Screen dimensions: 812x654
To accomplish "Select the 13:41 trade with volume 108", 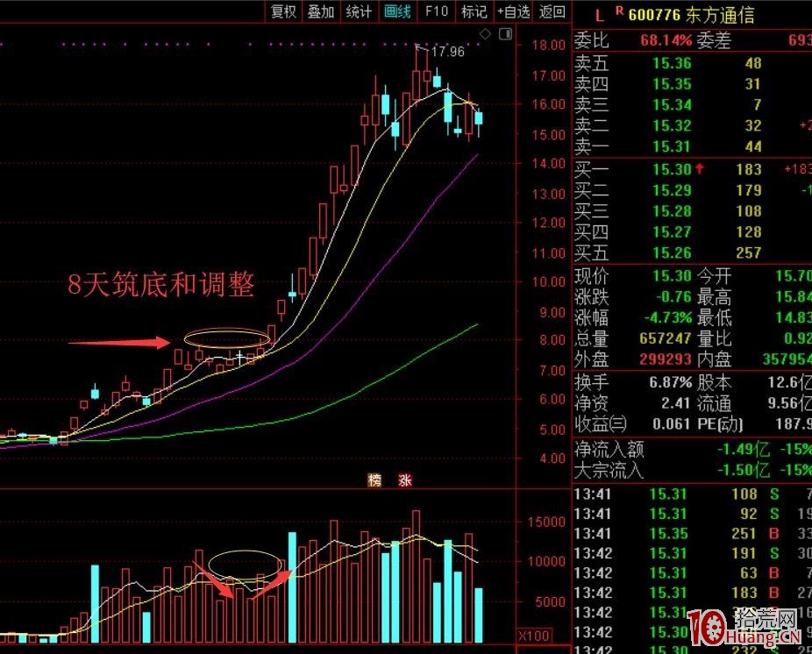I will [x=693, y=494].
